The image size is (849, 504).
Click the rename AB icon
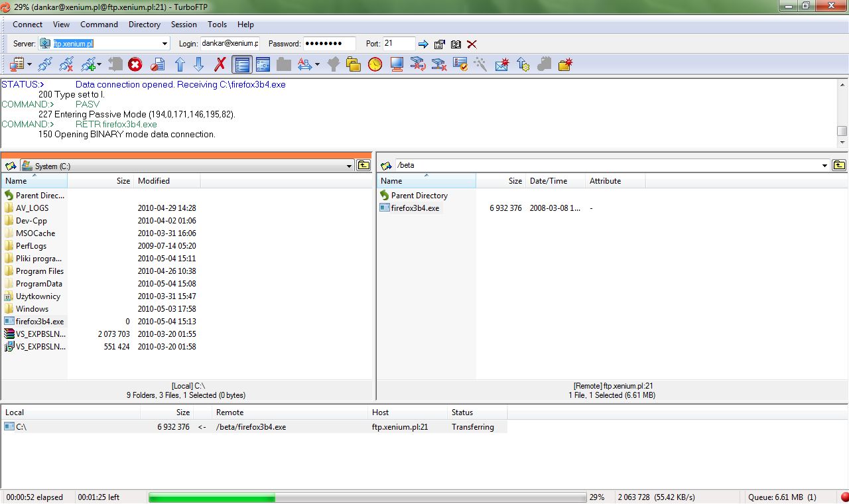(x=304, y=64)
